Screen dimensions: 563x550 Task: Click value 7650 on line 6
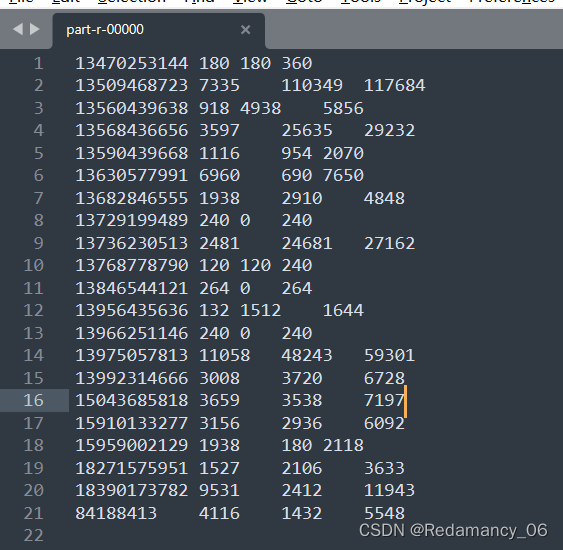click(x=343, y=175)
